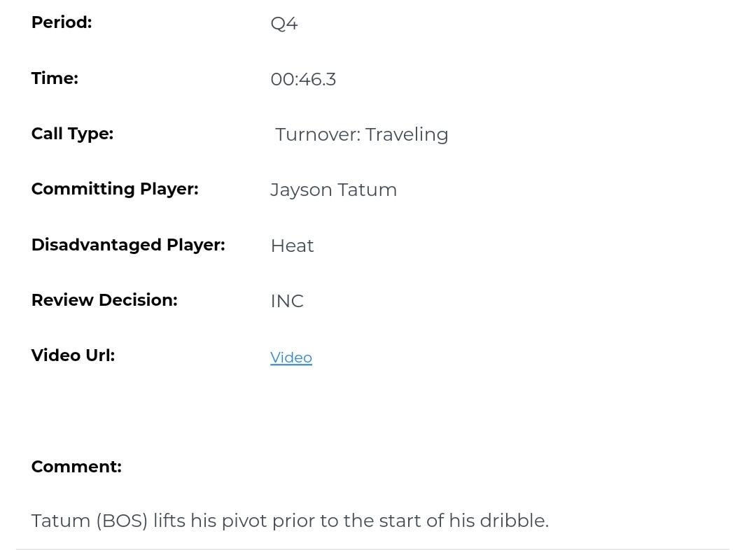This screenshot has height=550, width=756.
Task: Select the name Jayson Tatum
Action: click(x=333, y=190)
